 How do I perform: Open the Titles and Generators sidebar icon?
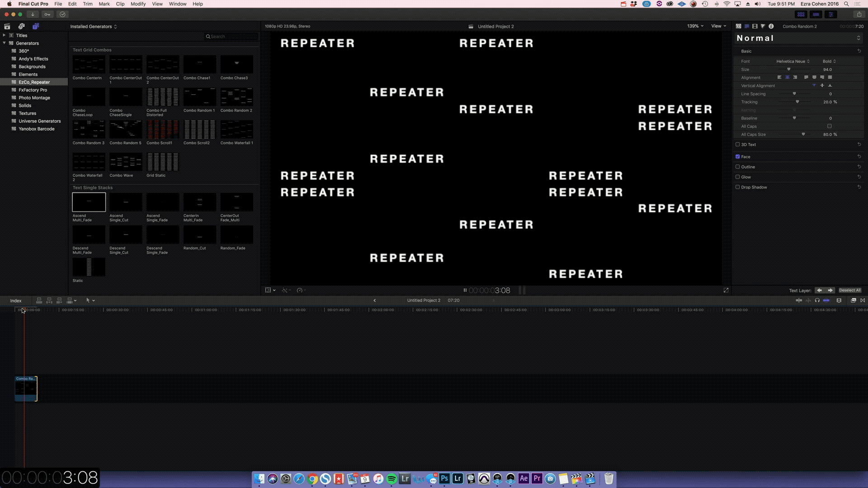click(36, 26)
